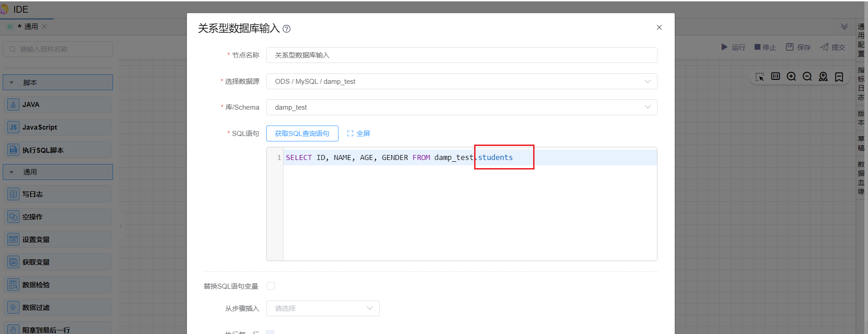
Task: Add the JAVA script component
Action: tap(58, 105)
